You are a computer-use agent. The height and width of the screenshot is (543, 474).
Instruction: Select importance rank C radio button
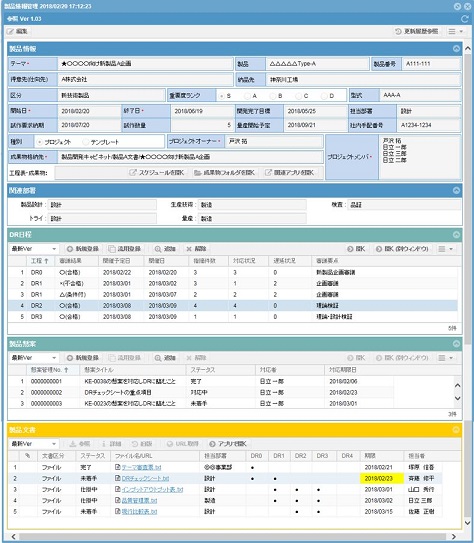298,96
